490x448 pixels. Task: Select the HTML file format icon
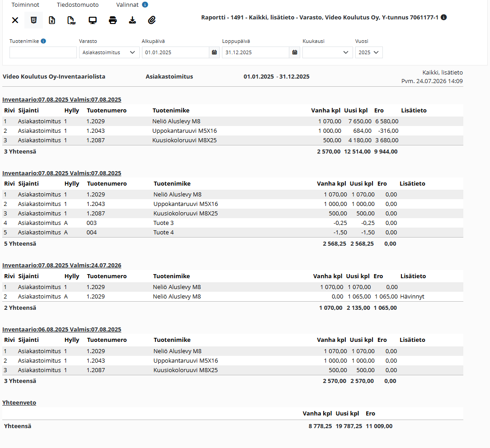tap(33, 20)
